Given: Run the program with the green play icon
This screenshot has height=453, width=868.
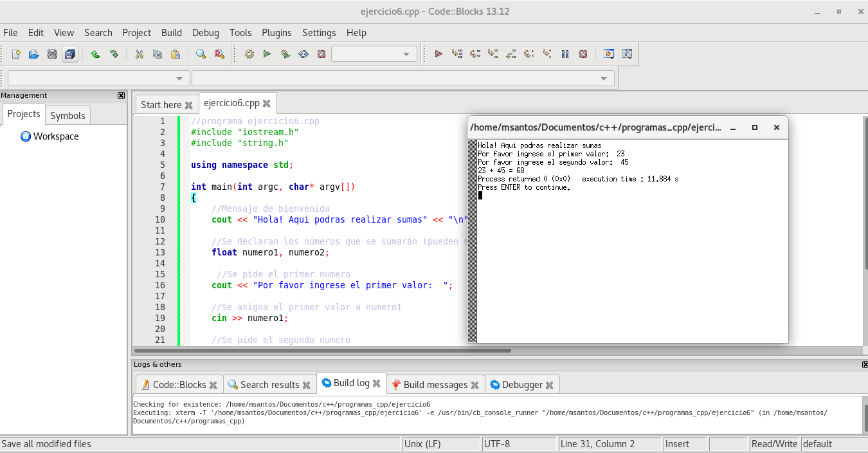Looking at the screenshot, I should point(267,54).
